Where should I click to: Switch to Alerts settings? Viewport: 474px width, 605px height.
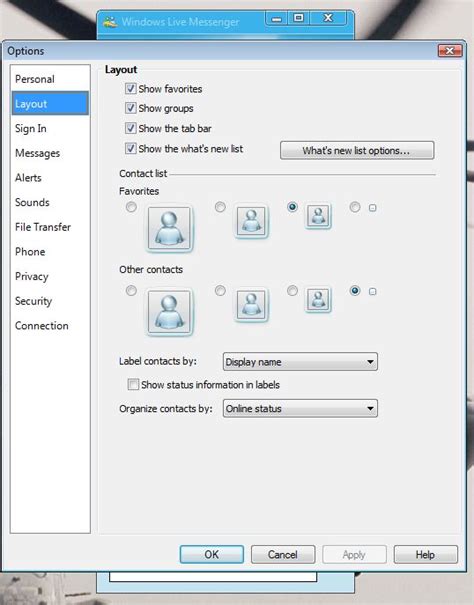pos(50,178)
